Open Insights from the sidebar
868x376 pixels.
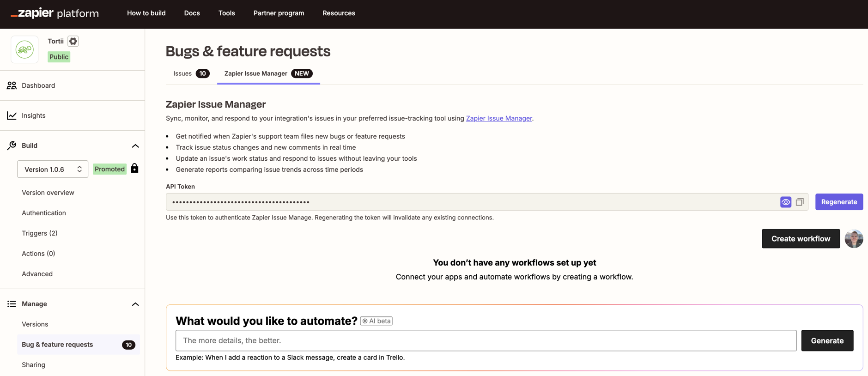33,115
